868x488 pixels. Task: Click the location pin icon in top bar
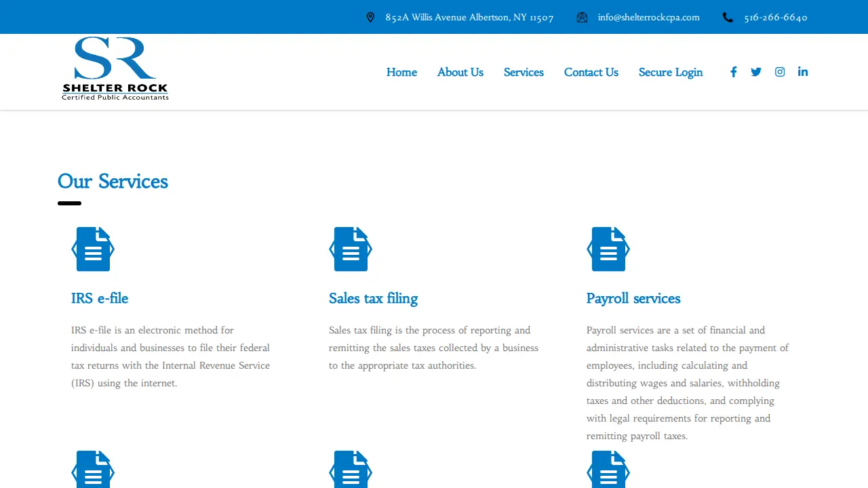coord(370,18)
